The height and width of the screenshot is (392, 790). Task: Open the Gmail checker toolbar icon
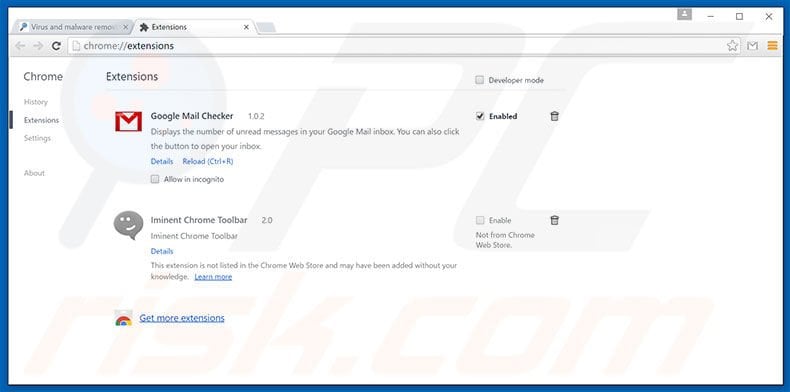[752, 46]
